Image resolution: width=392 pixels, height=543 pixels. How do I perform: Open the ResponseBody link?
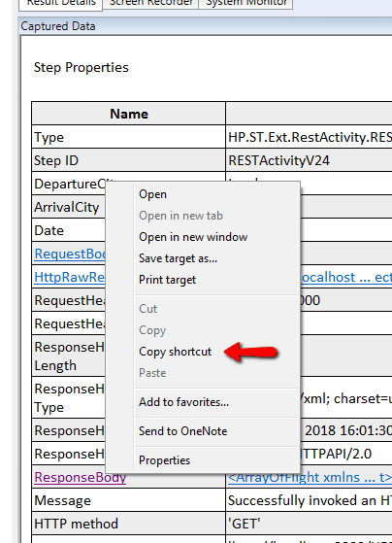click(x=81, y=477)
